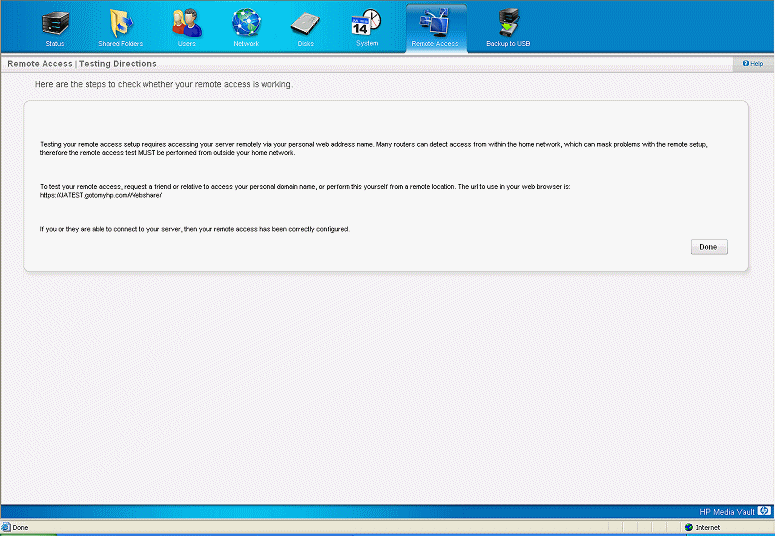Open the Help link
The height and width of the screenshot is (536, 775).
[x=756, y=64]
